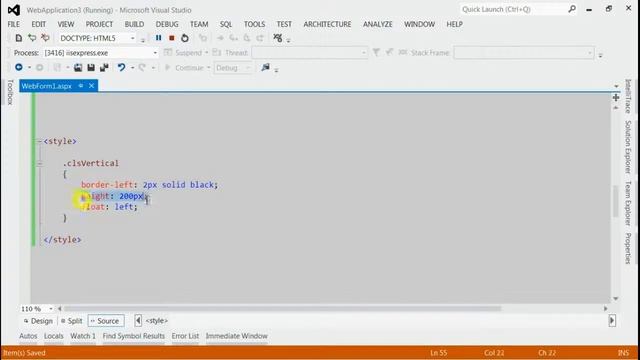Open the Immediate Window tab
This screenshot has height=360, width=640.
[237, 336]
